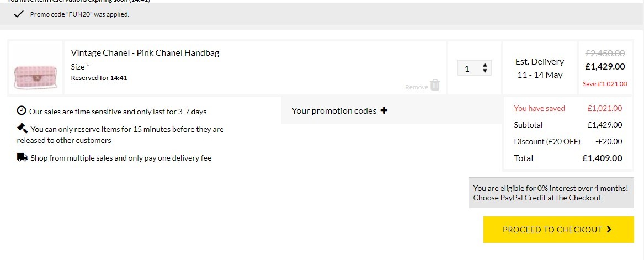
Task: Click the delivery truck icon
Action: [22, 157]
